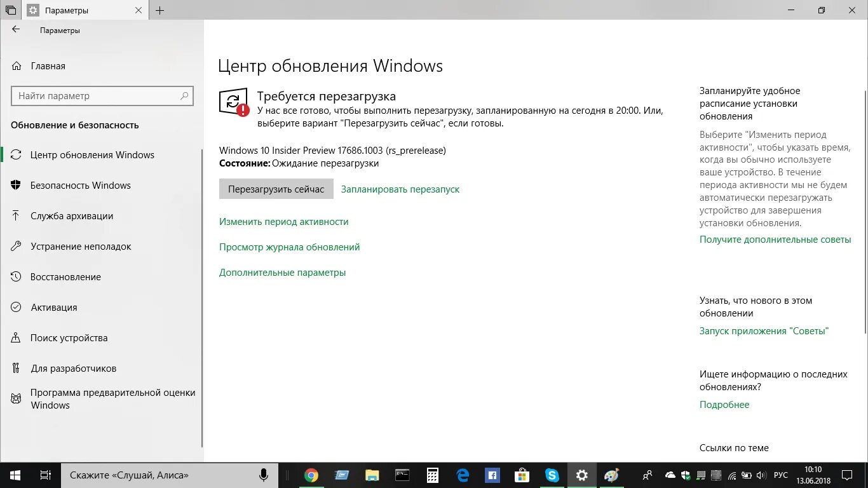Open Microsoft Store from the taskbar
This screenshot has height=488, width=868.
coord(522,475)
